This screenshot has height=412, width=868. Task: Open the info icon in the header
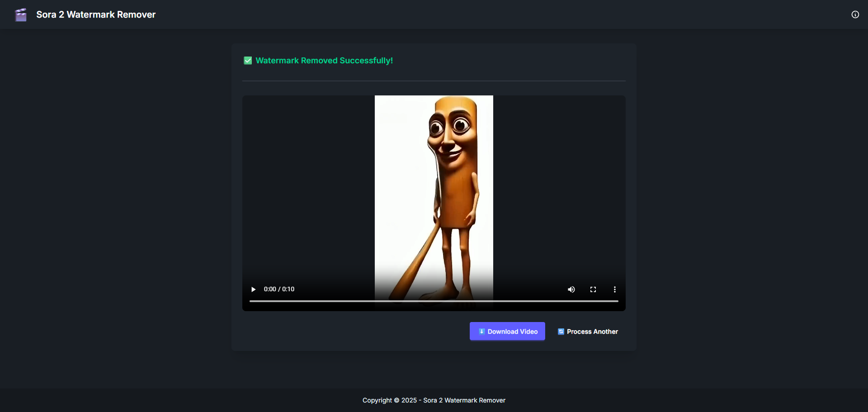click(855, 14)
